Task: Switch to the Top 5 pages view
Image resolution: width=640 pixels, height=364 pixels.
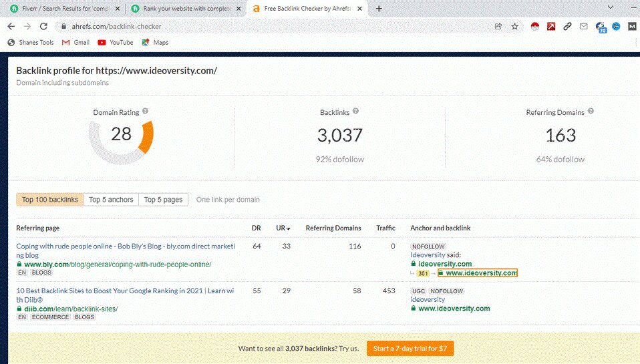Action: pos(163,200)
